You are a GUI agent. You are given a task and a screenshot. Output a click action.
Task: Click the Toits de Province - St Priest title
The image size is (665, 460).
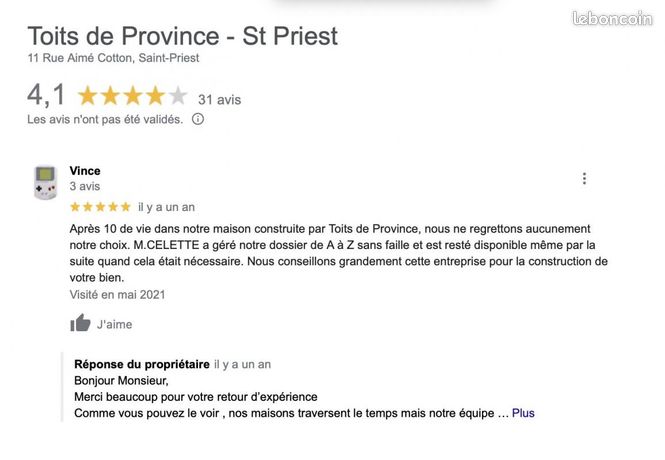182,36
